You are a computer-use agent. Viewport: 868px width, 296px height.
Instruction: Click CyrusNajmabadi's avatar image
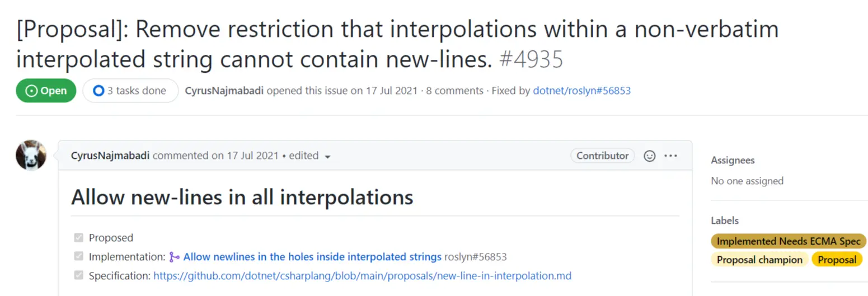point(31,155)
